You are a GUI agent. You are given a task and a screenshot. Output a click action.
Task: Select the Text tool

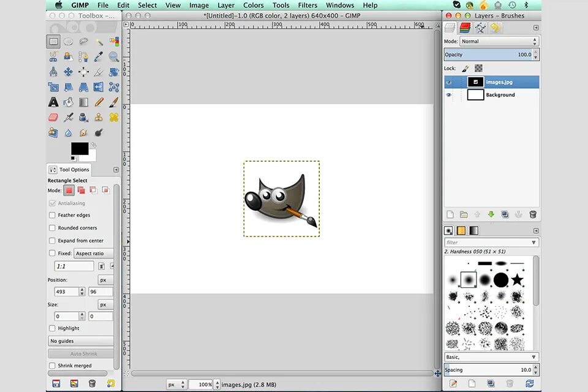tap(53, 102)
